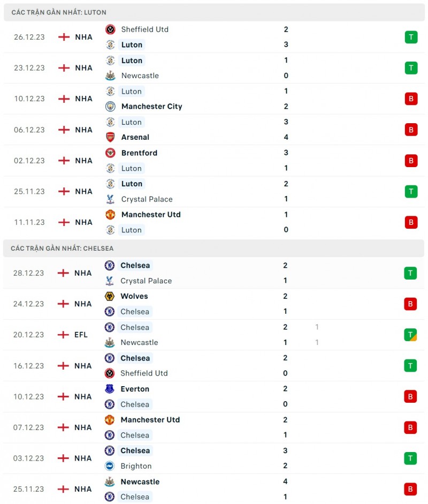The image size is (428, 504).
Task: Click the Everton club crest icon
Action: tap(110, 389)
